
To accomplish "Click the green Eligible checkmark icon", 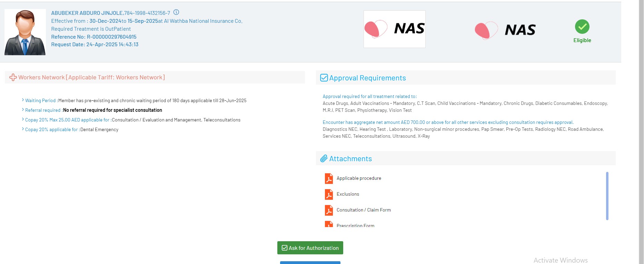I will 582,27.
